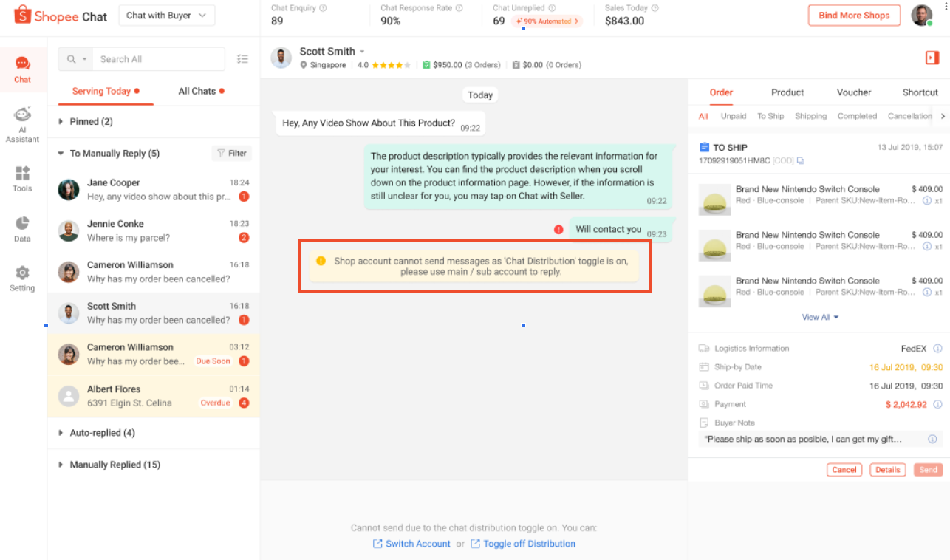
Task: Filter orders by To Ship
Action: 770,116
